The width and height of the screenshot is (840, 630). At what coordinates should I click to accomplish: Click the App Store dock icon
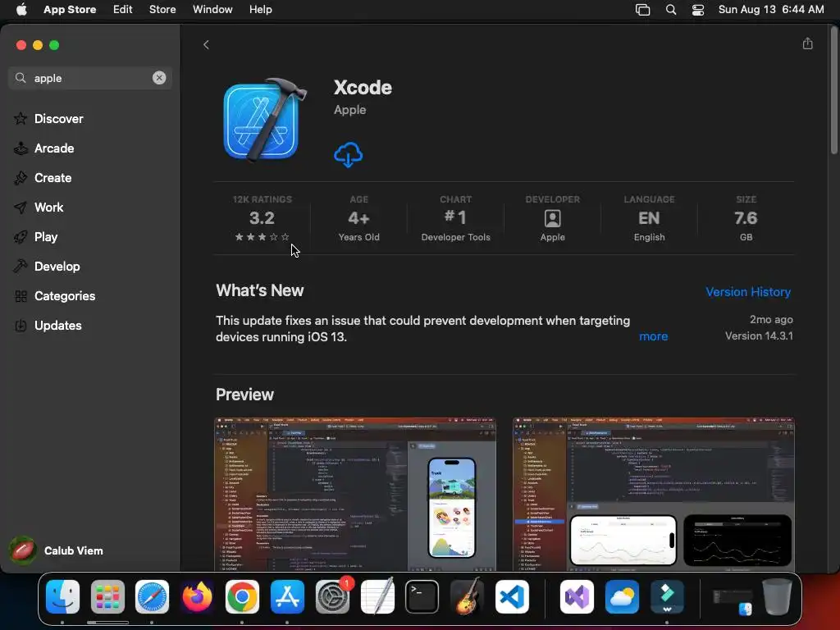[x=287, y=597]
